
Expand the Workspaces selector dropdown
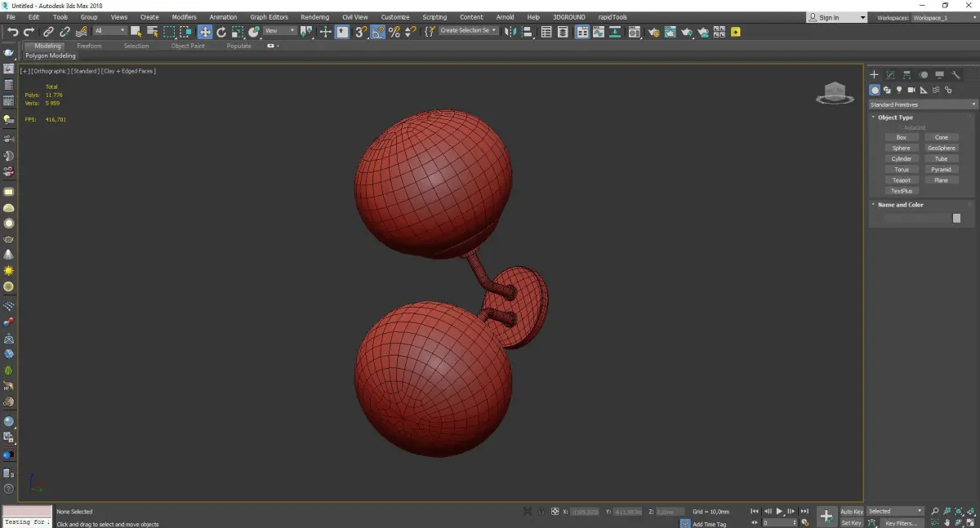click(x=943, y=17)
